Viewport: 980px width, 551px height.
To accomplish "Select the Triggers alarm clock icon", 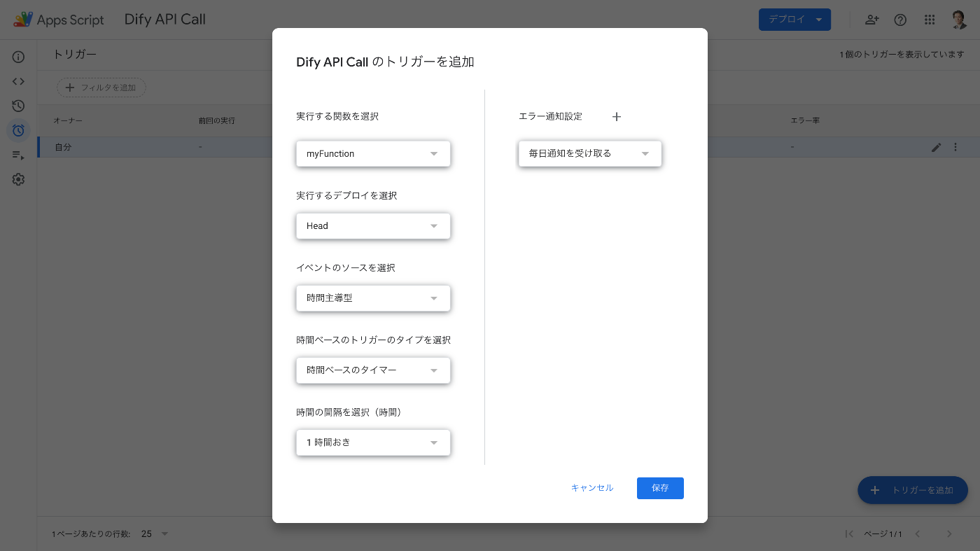I will 18,130.
